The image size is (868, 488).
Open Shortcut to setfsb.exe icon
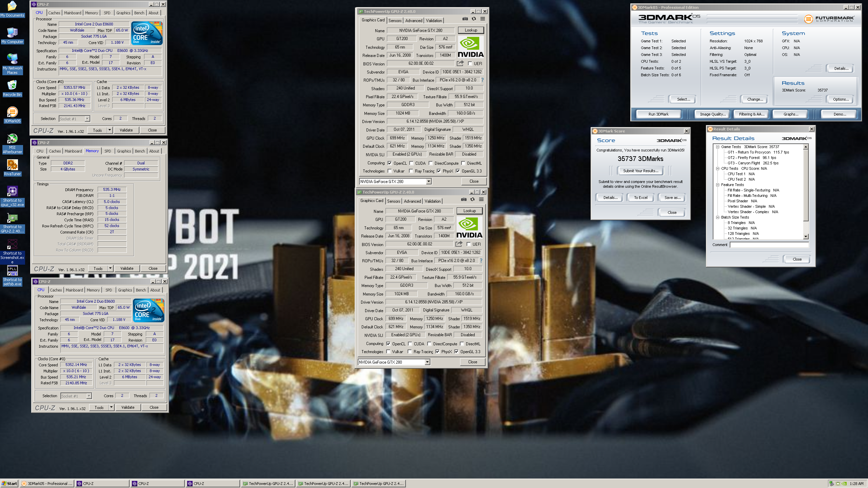(x=12, y=276)
